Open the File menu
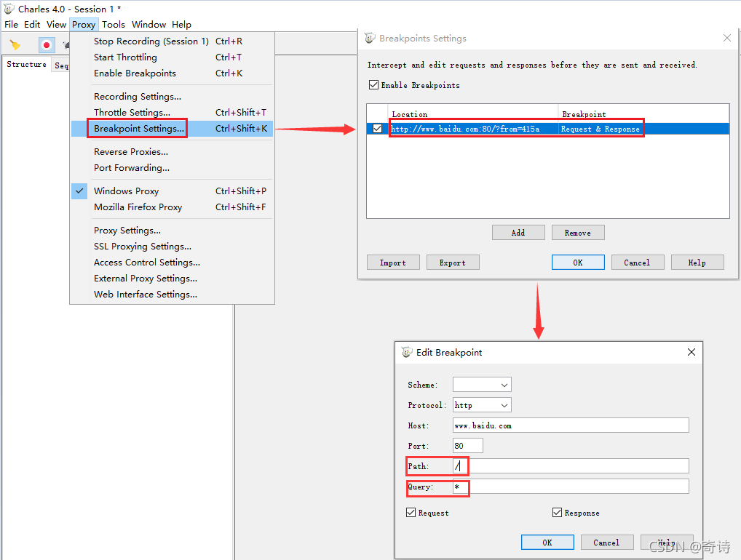741x560 pixels. [11, 25]
